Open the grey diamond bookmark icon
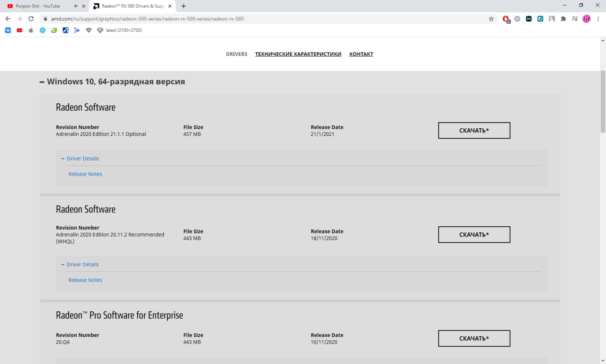The height and width of the screenshot is (364, 606). pyautogui.click(x=89, y=30)
